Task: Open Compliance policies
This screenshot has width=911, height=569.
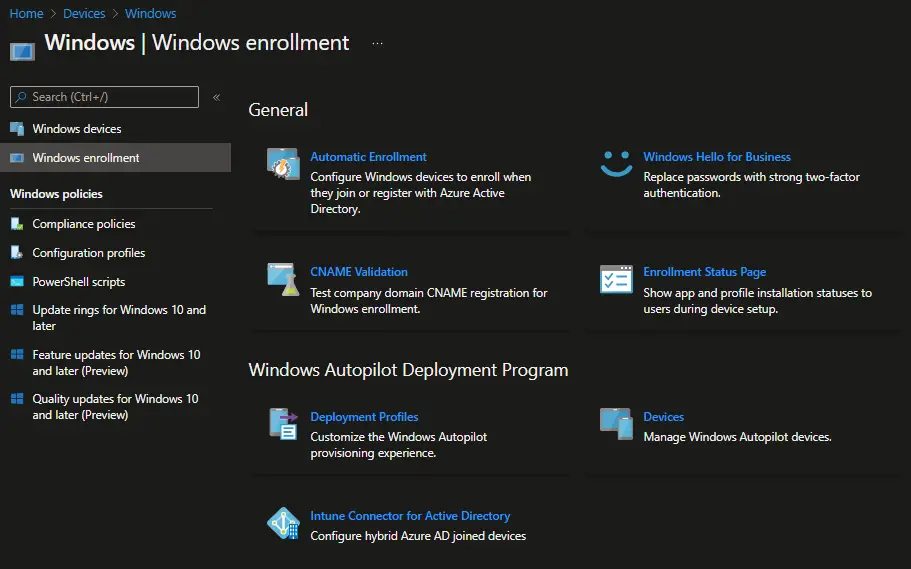Action: (84, 224)
